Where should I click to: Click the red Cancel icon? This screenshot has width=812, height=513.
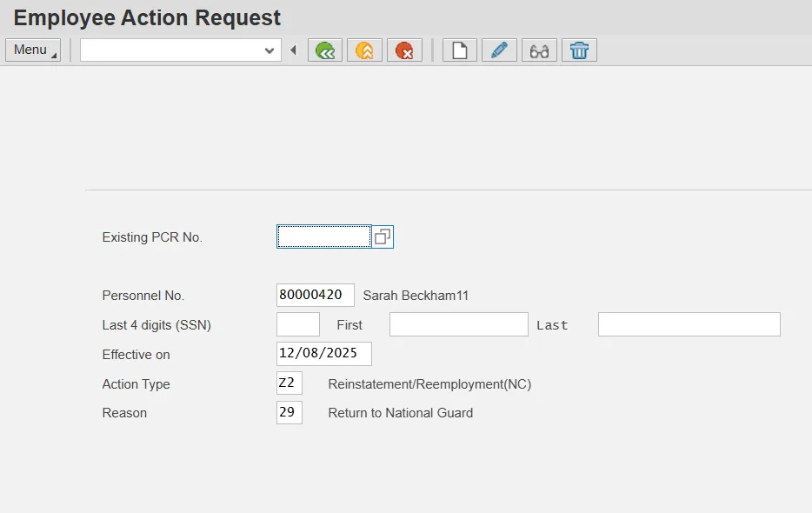[404, 50]
